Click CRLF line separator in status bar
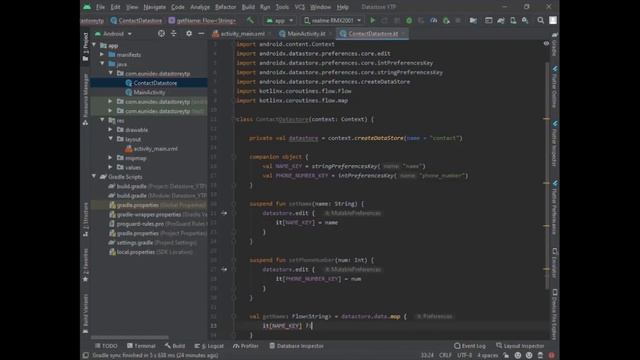The height and width of the screenshot is (360, 640). click(x=445, y=356)
